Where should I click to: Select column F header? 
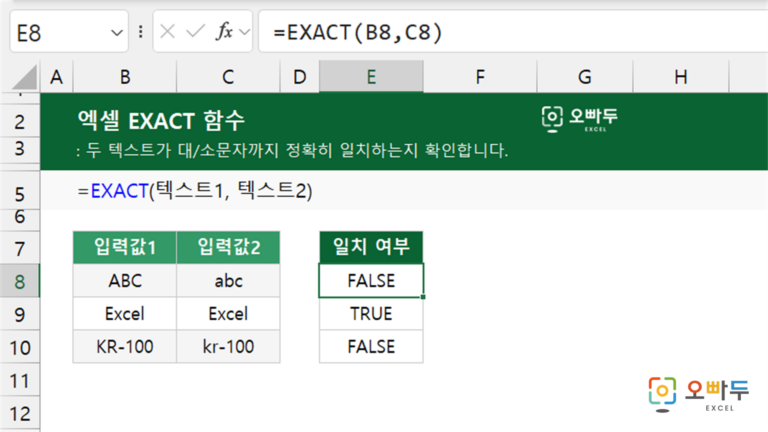(480, 77)
